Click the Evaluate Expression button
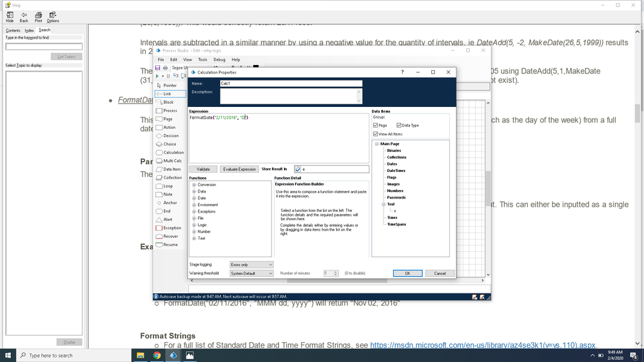Screen dimensions: 644x362 click(x=239, y=169)
